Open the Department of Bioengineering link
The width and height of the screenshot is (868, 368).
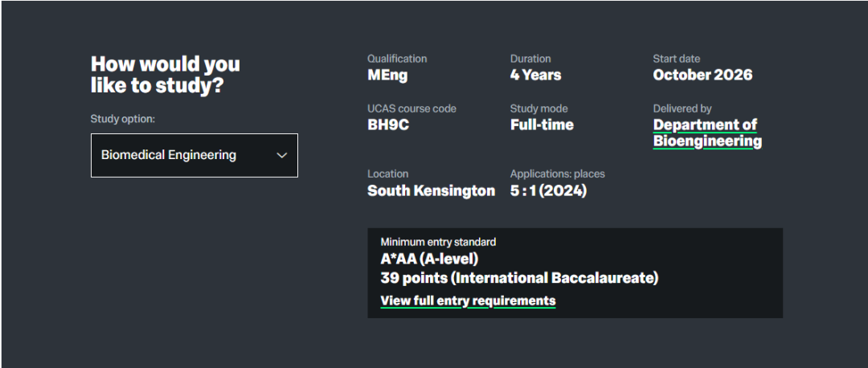click(x=706, y=133)
